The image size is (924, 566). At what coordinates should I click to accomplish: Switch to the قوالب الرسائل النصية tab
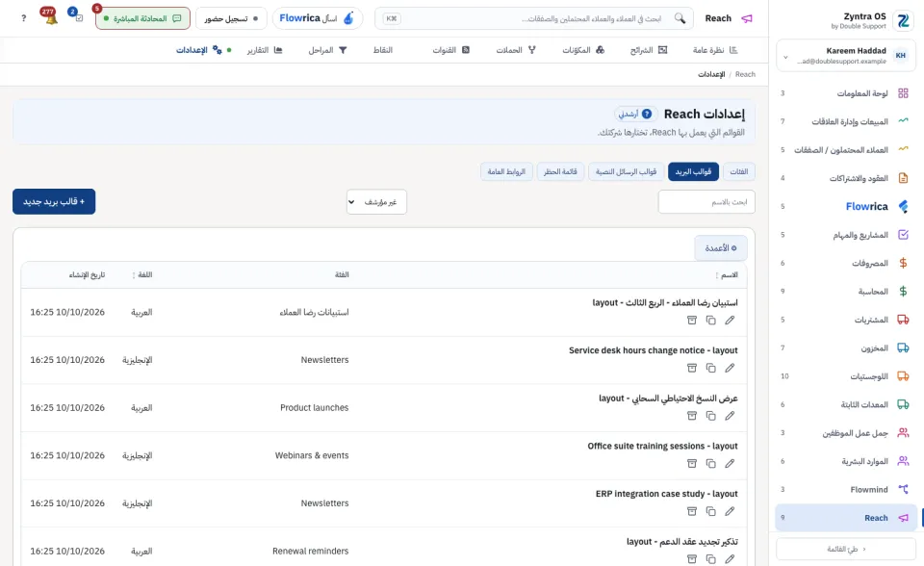click(x=626, y=171)
